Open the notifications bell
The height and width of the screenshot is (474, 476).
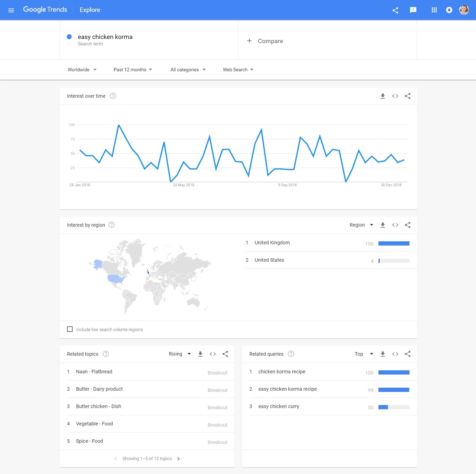[449, 10]
